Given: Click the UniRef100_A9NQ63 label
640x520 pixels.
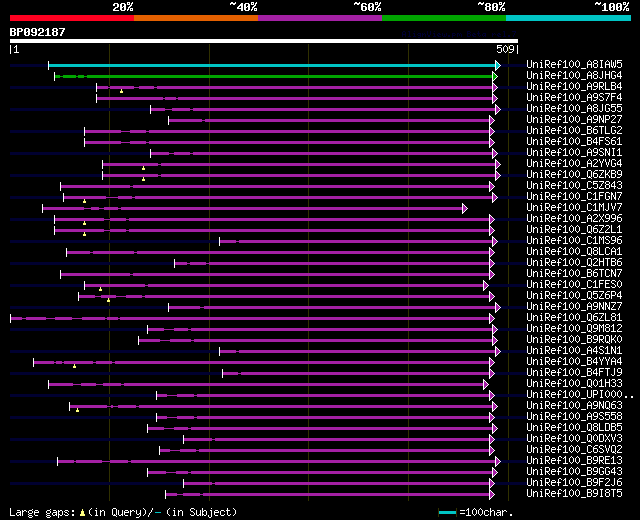Looking at the screenshot, I should coord(574,406).
